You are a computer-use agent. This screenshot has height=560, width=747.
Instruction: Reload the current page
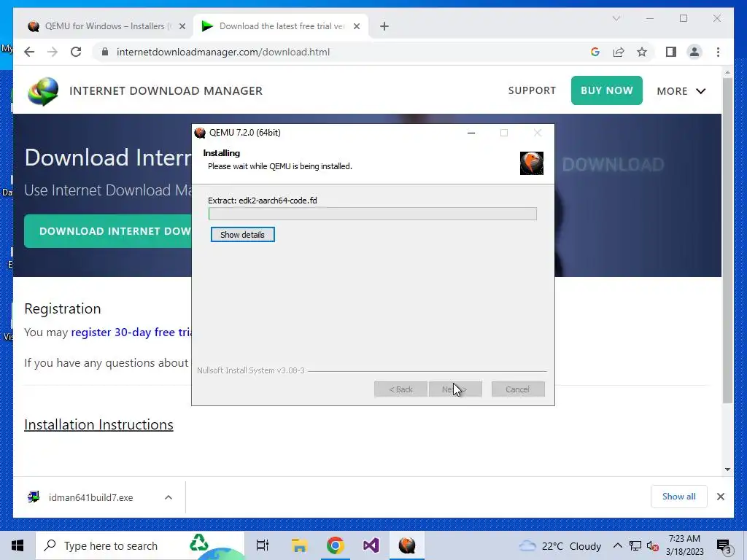tap(76, 52)
